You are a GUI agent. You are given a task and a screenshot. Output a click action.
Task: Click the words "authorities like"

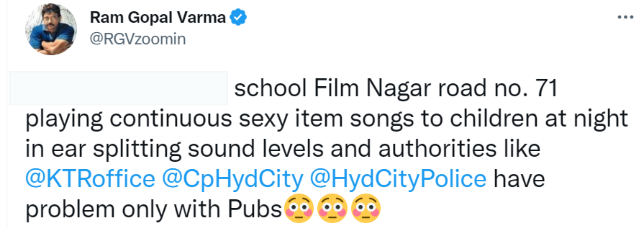pyautogui.click(x=459, y=149)
